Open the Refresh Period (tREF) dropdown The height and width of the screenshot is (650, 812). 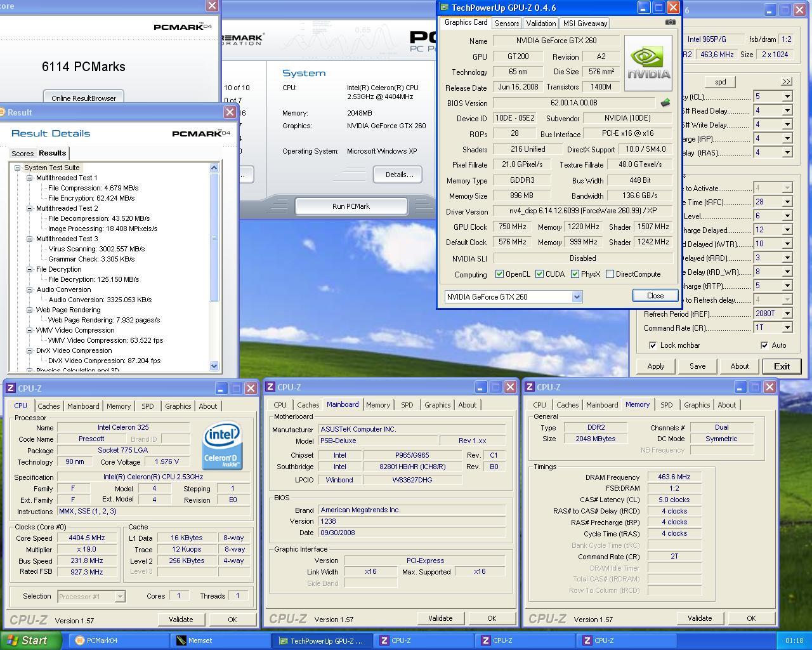click(x=787, y=314)
